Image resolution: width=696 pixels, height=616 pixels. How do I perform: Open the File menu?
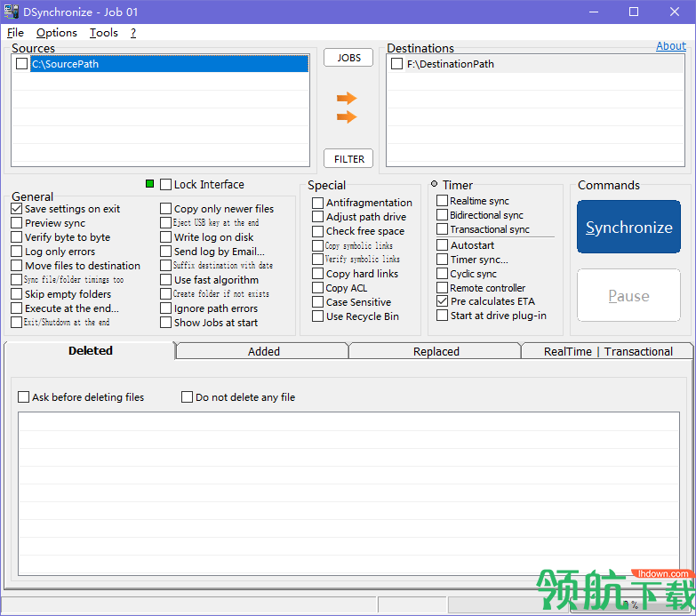pos(15,33)
